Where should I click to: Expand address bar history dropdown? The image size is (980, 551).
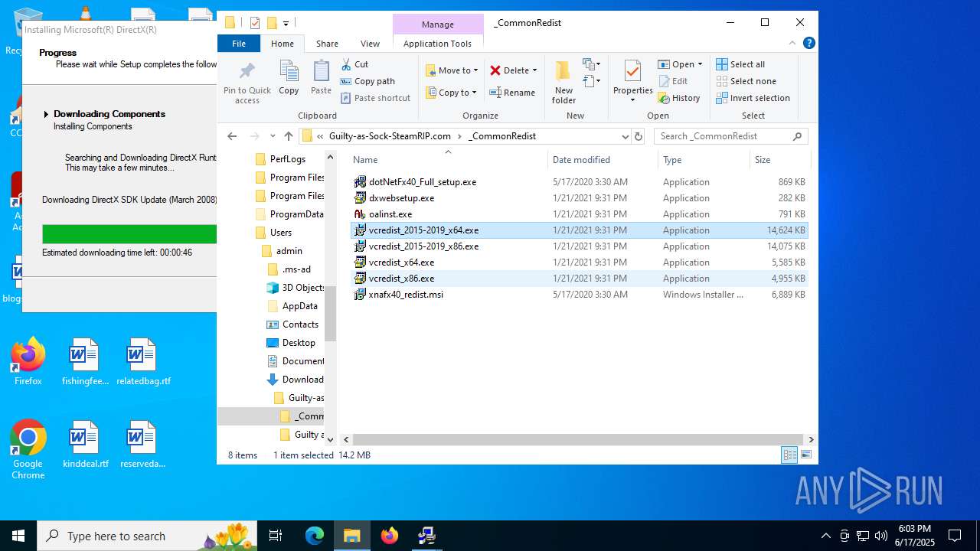pyautogui.click(x=625, y=136)
